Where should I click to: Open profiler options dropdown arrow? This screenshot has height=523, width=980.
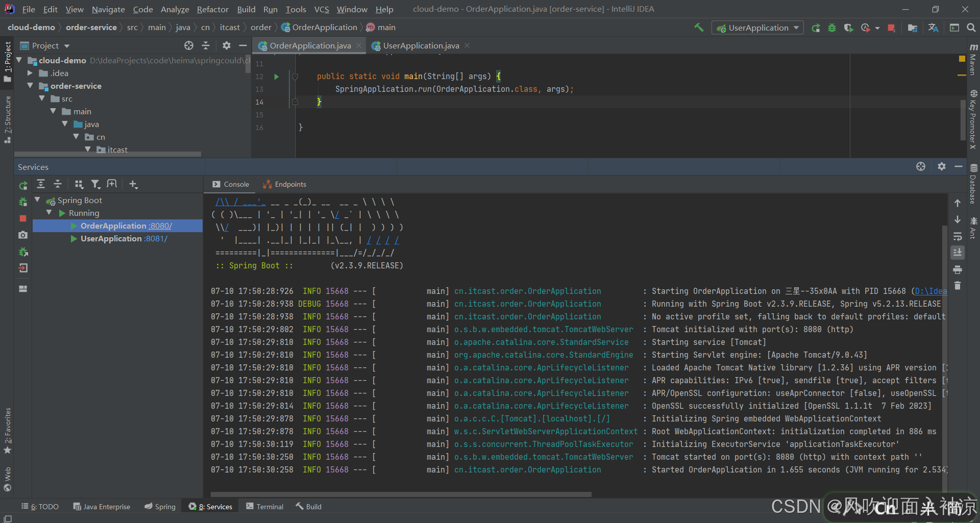(x=877, y=28)
